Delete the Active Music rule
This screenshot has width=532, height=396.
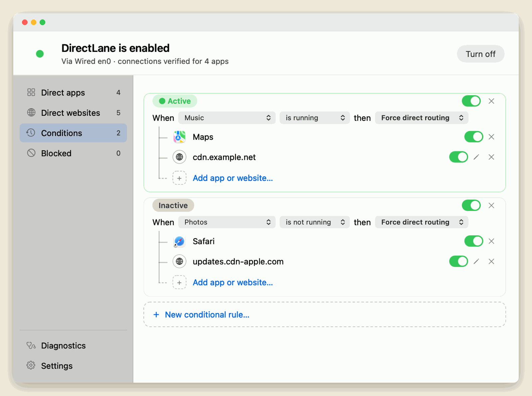pos(491,101)
